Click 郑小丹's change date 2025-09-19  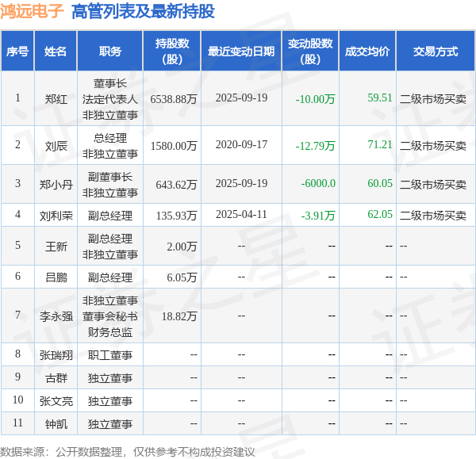(x=241, y=183)
